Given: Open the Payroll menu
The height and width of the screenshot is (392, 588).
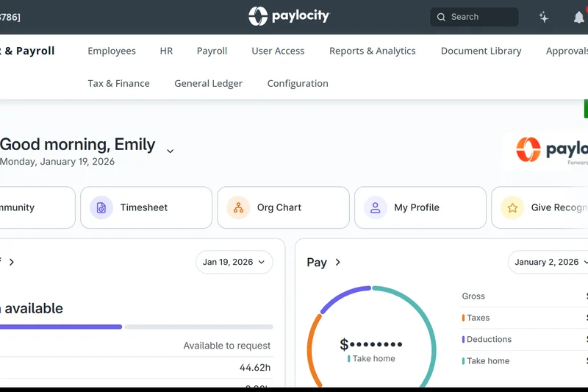Looking at the screenshot, I should coord(212,51).
